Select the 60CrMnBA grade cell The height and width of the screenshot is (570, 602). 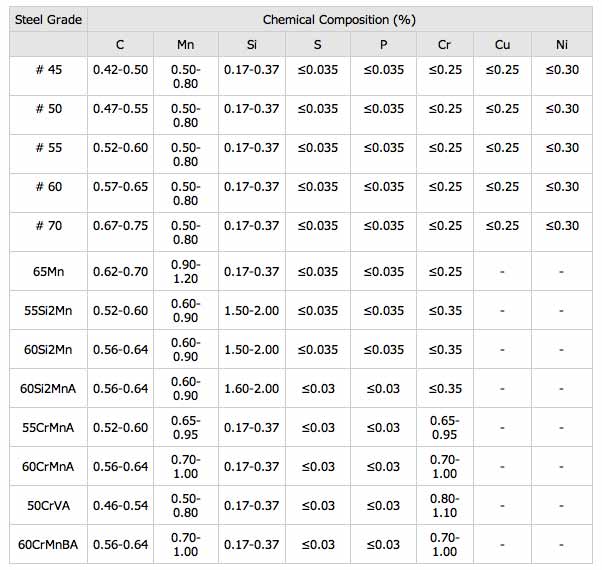48,544
